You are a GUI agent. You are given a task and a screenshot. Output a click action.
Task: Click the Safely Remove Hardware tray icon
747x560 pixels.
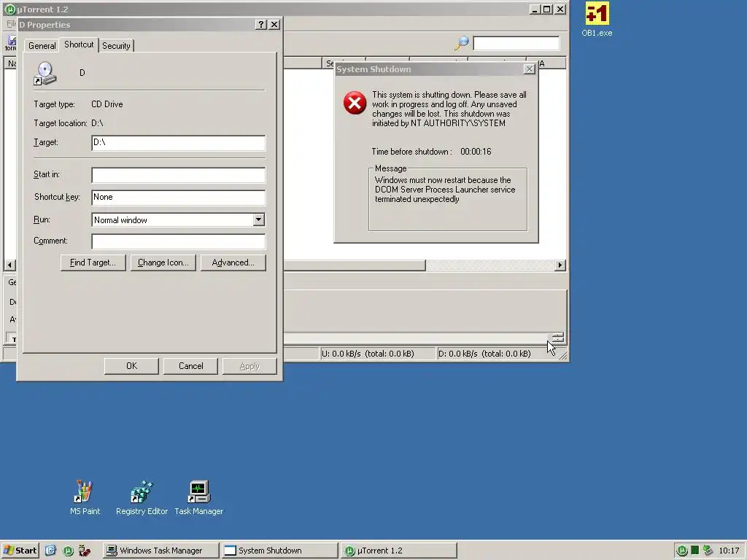pyautogui.click(x=708, y=551)
